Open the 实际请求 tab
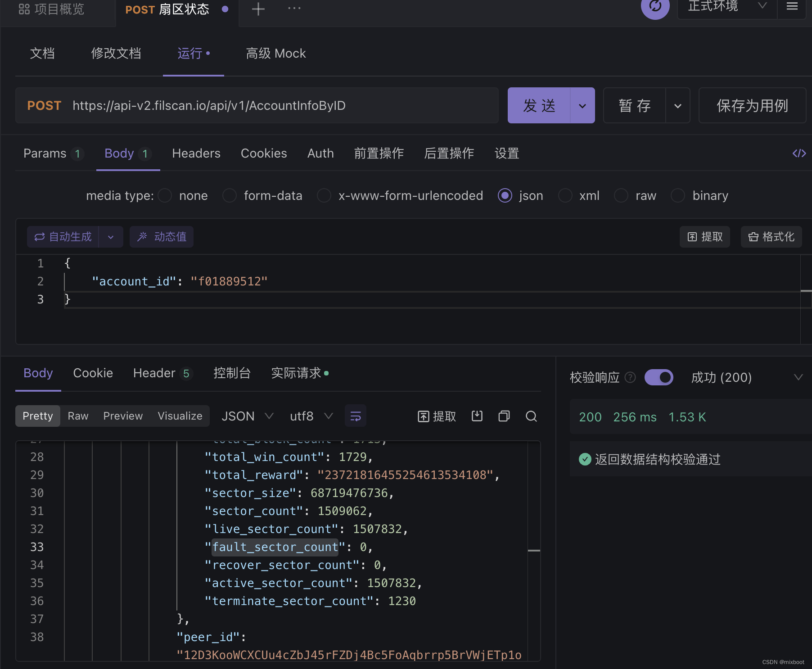Image resolution: width=812 pixels, height=669 pixels. point(300,373)
